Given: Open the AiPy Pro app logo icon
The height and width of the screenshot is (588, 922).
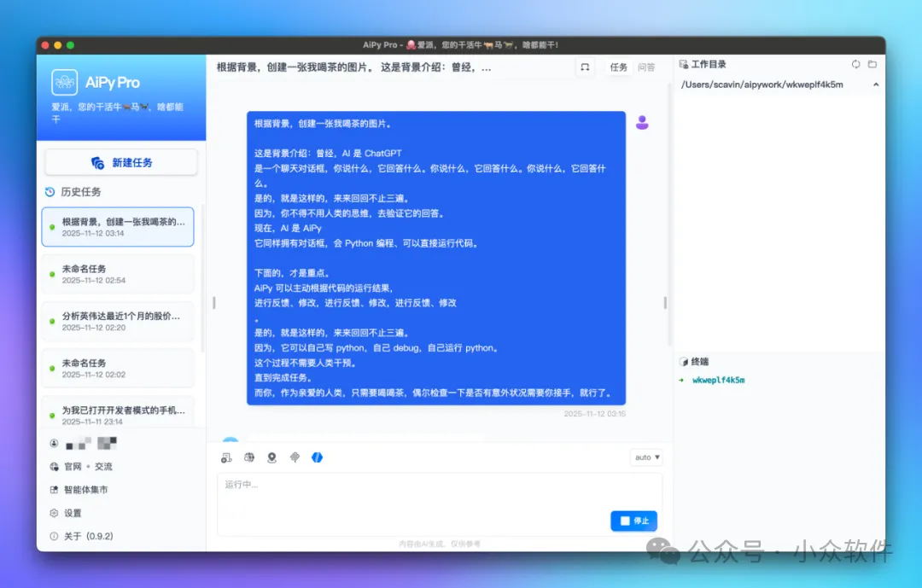Looking at the screenshot, I should (x=65, y=82).
